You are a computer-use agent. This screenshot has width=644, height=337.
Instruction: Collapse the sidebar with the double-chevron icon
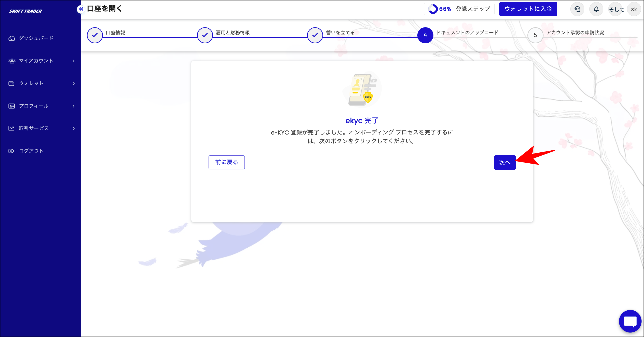[x=81, y=9]
